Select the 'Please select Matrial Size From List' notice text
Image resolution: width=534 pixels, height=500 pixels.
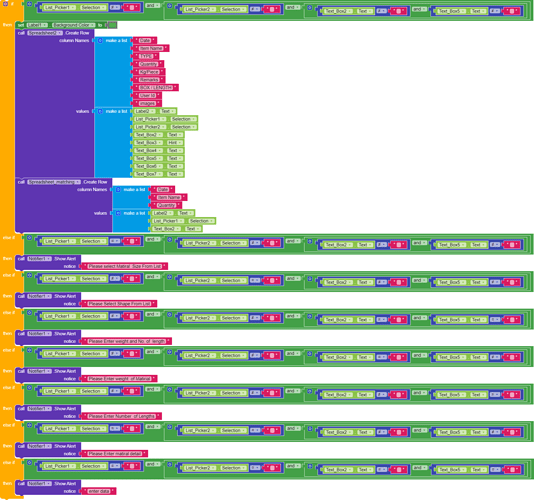tap(124, 266)
